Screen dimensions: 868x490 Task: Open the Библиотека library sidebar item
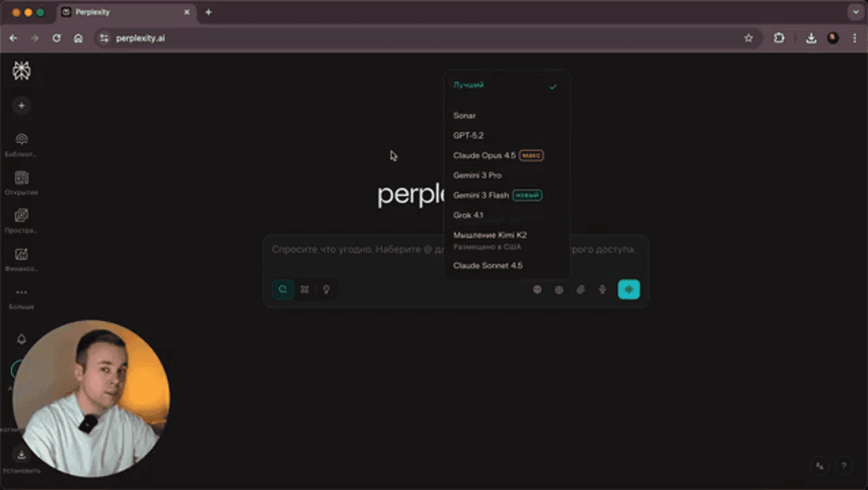(x=22, y=145)
